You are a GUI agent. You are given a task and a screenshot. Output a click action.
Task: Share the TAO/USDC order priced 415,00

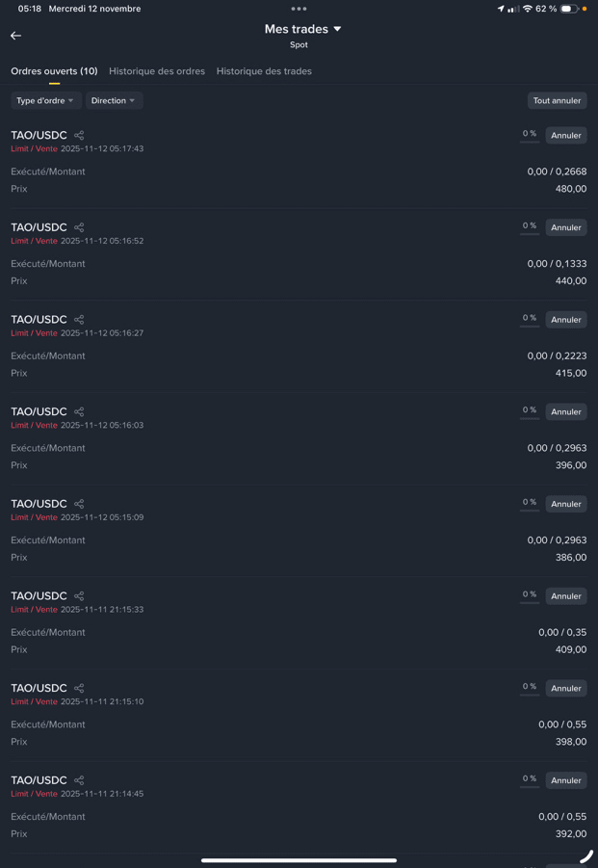79,320
